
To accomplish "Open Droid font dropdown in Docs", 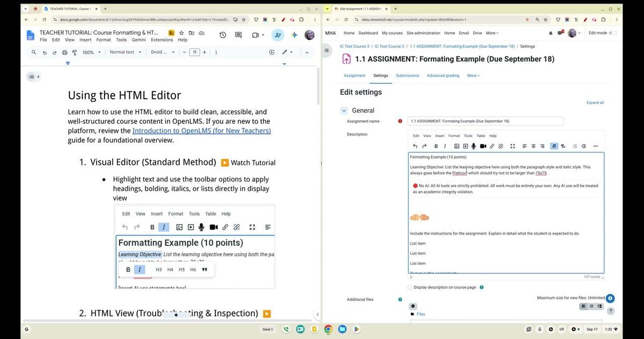I will [x=162, y=53].
